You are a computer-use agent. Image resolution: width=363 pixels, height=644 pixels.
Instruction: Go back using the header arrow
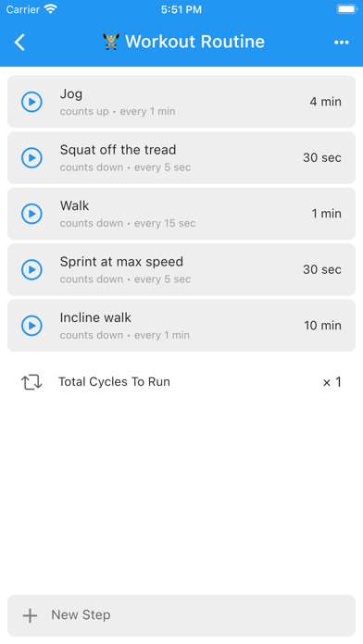pos(19,42)
